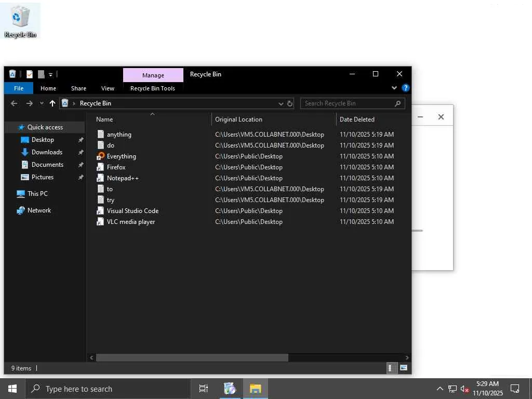532x399 pixels.
Task: Select the Everything shortcut item
Action: point(121,156)
